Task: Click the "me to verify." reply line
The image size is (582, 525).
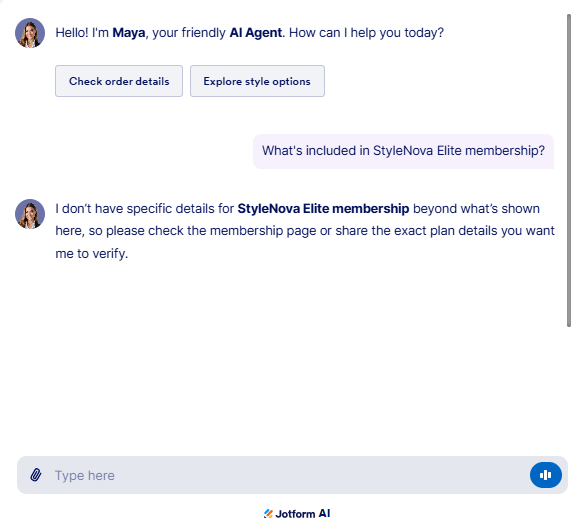Action: (x=92, y=254)
